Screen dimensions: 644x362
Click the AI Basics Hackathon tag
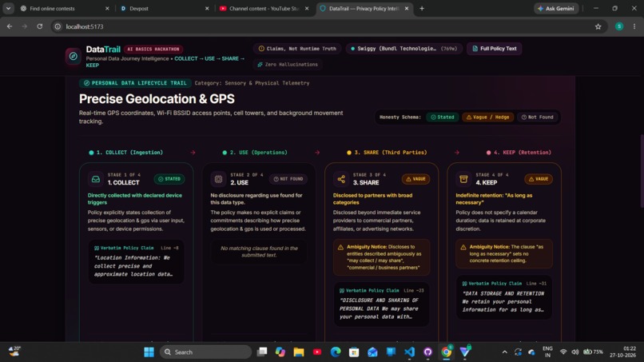pos(153,50)
